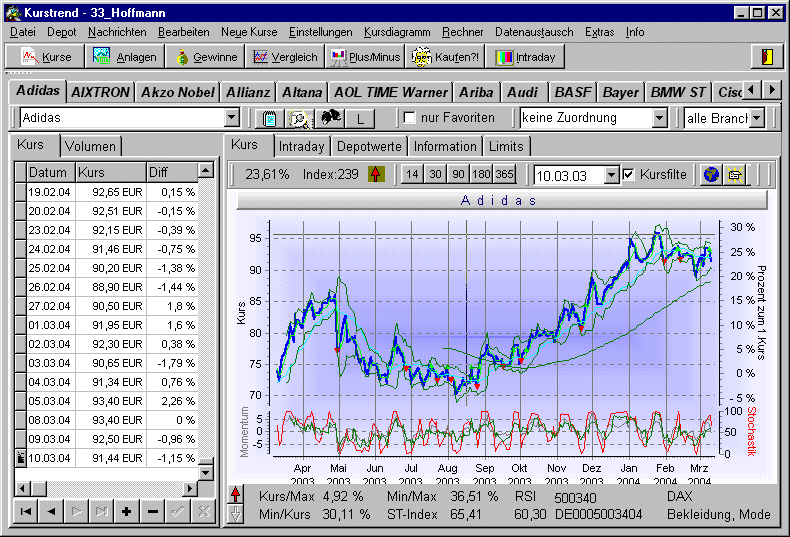This screenshot has width=790, height=537.
Task: Open the Extras menu
Action: (600, 32)
